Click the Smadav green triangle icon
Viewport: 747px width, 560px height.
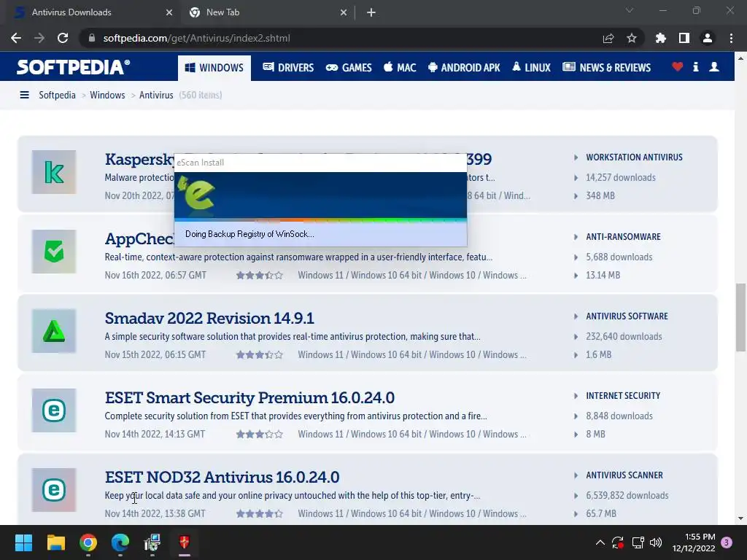54,331
